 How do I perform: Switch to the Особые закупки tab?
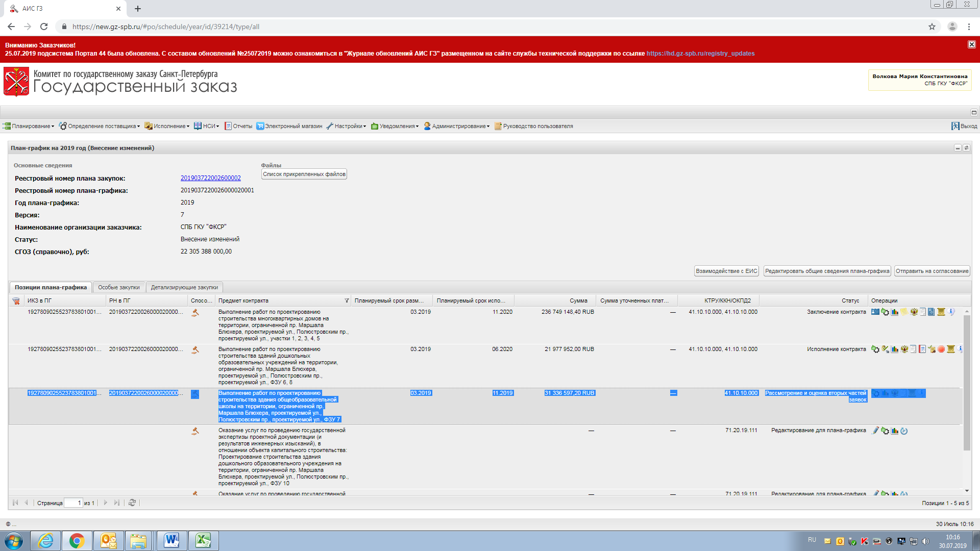click(x=118, y=287)
